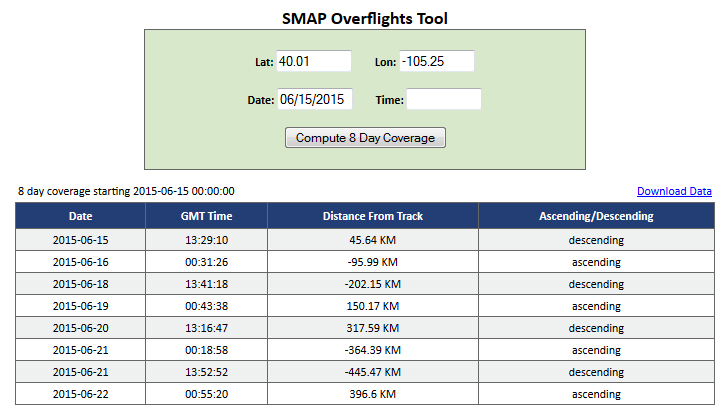
Task: Click descending in the 13:16:47 row
Action: (x=596, y=328)
